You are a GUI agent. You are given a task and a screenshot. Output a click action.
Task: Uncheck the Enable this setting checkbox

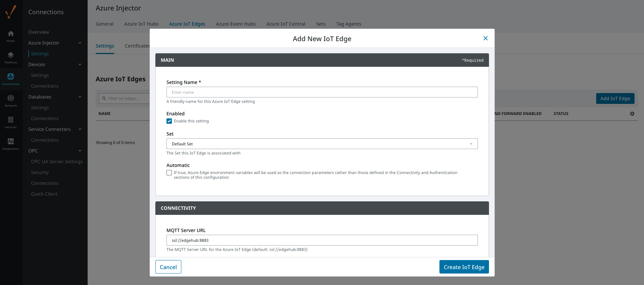click(169, 121)
